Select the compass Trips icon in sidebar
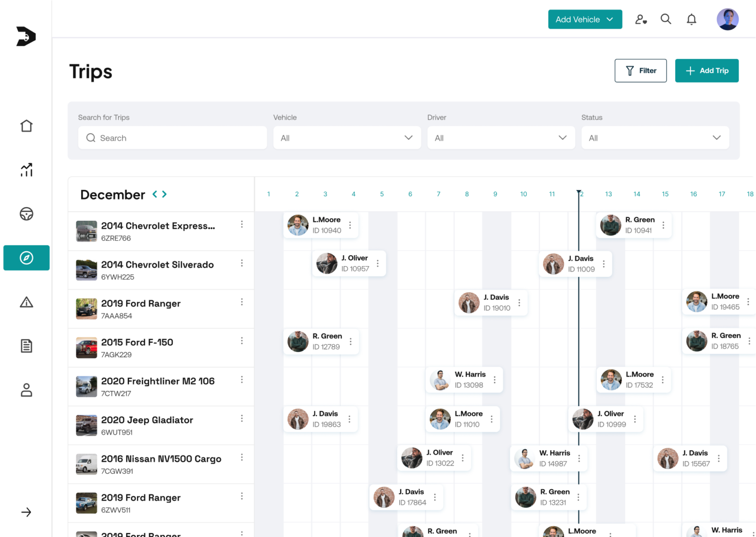 tap(27, 258)
